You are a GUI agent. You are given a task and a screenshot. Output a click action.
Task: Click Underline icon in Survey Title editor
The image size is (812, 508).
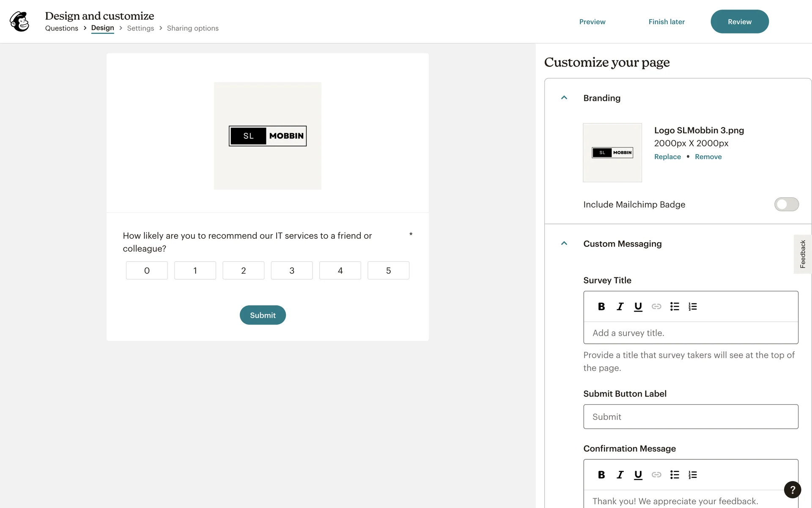[x=638, y=306]
